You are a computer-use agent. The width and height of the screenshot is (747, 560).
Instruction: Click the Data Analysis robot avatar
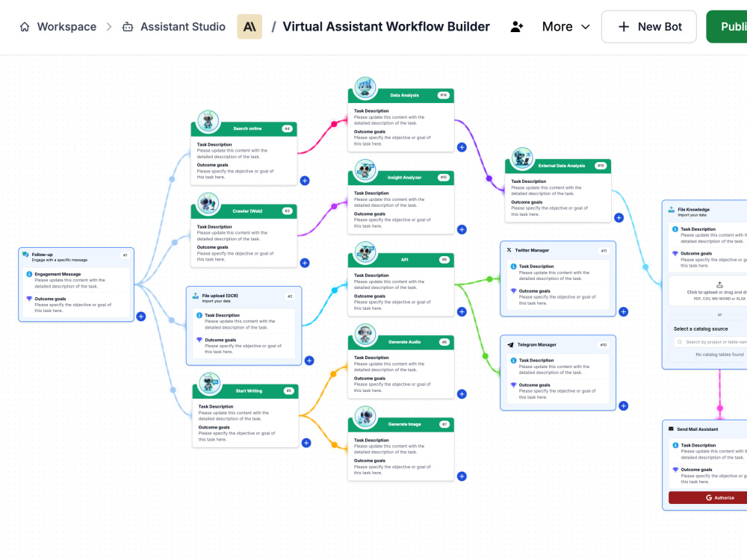tap(365, 87)
